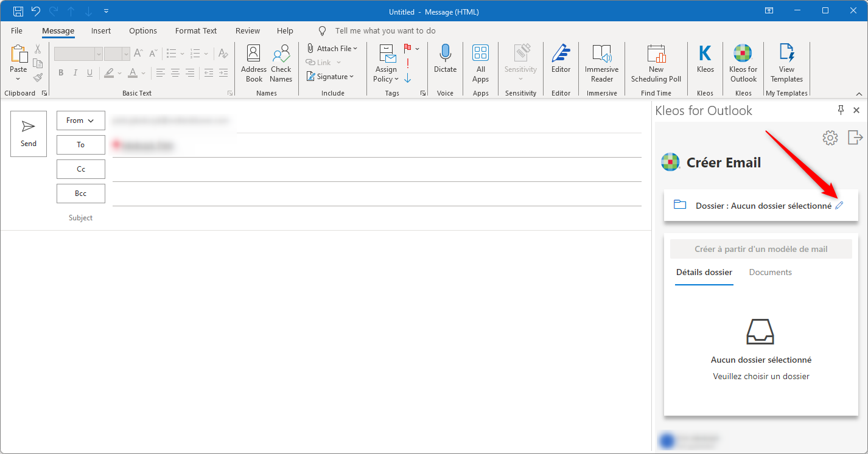
Task: Click 'Veuillez choisir un dossier' link
Action: coord(760,375)
